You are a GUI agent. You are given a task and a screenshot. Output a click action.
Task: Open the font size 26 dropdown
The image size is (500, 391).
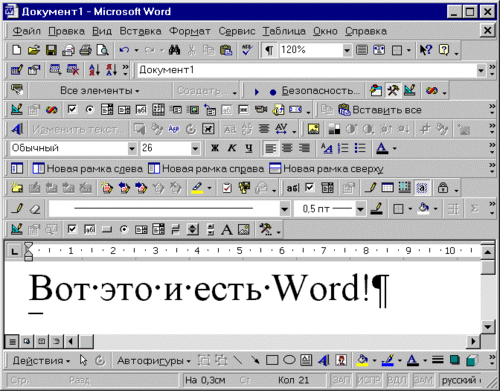195,148
